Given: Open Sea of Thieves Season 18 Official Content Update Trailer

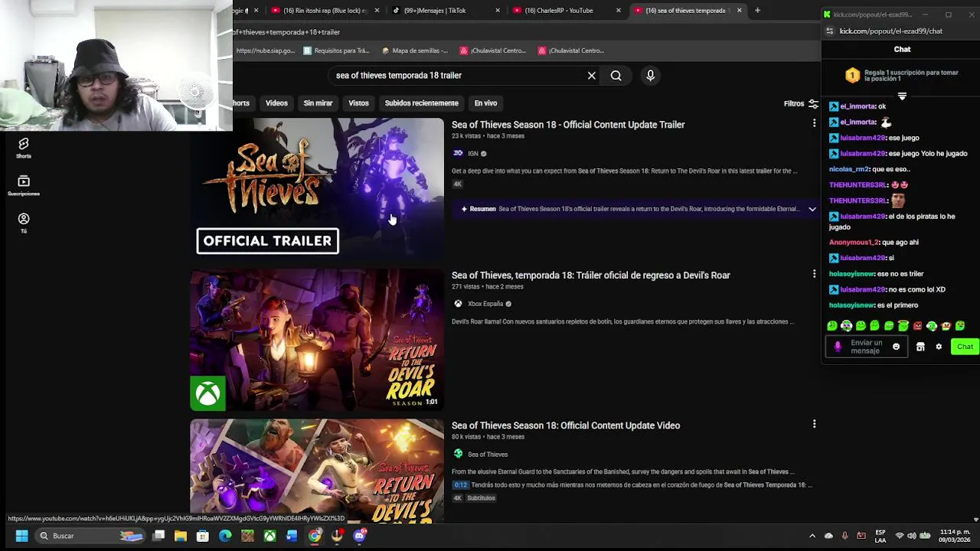Looking at the screenshot, I should coord(568,125).
